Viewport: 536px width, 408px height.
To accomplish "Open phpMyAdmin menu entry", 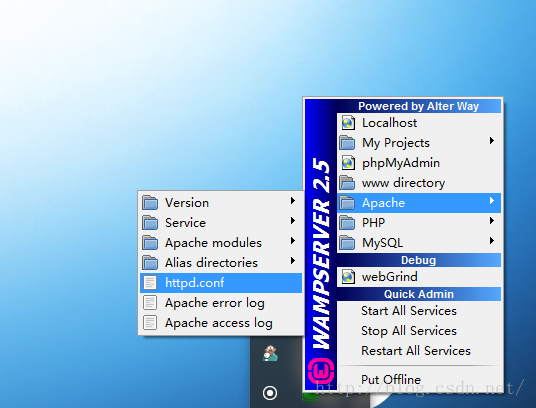I will [419, 163].
